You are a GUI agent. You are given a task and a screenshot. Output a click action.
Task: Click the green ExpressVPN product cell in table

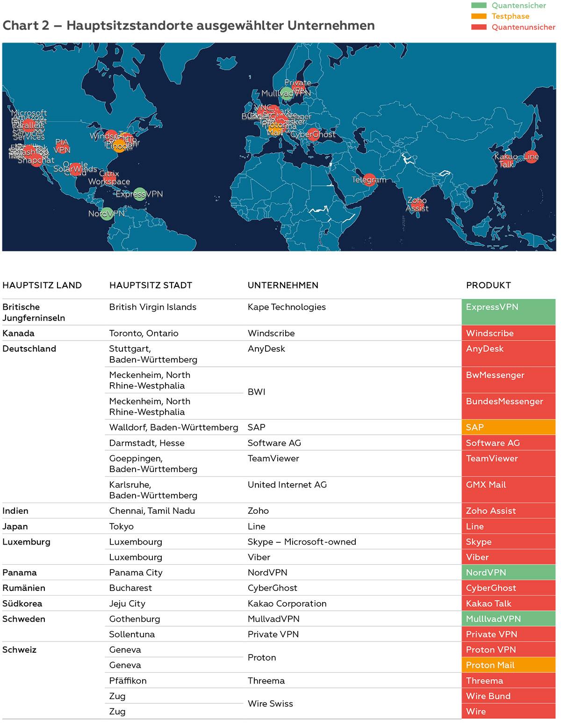508,312
